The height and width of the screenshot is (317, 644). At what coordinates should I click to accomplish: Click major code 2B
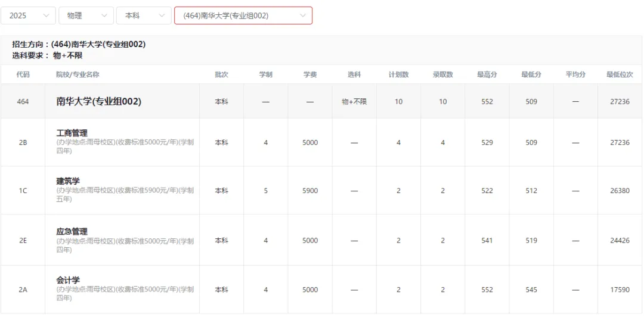pyautogui.click(x=23, y=143)
